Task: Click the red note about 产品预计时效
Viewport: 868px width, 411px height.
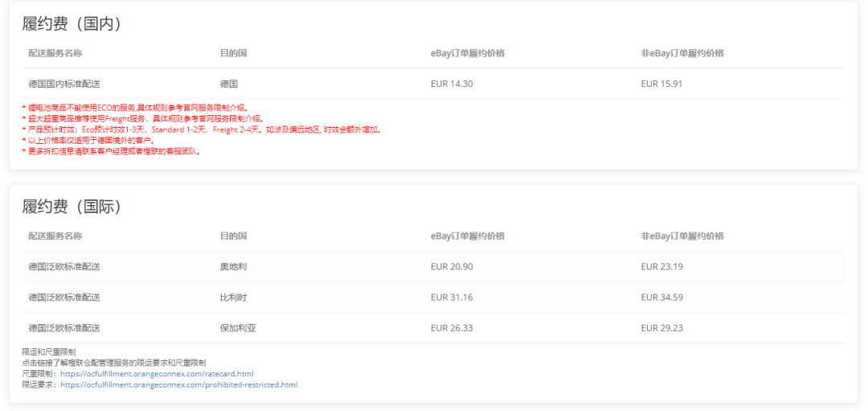Action: (x=202, y=129)
